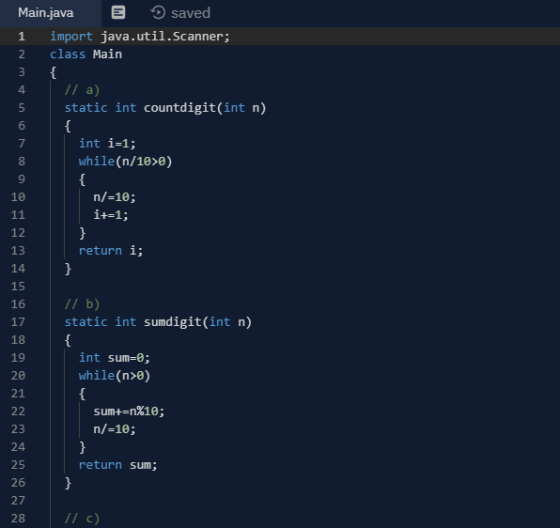Click line number 1 in the gutter
Viewport: 560px width, 528px height.
click(x=21, y=36)
